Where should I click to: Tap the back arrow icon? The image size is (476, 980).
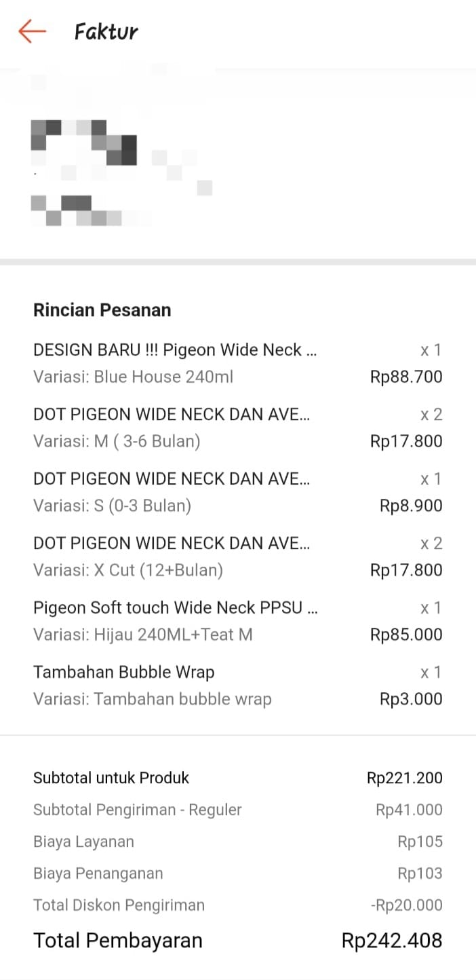[32, 31]
